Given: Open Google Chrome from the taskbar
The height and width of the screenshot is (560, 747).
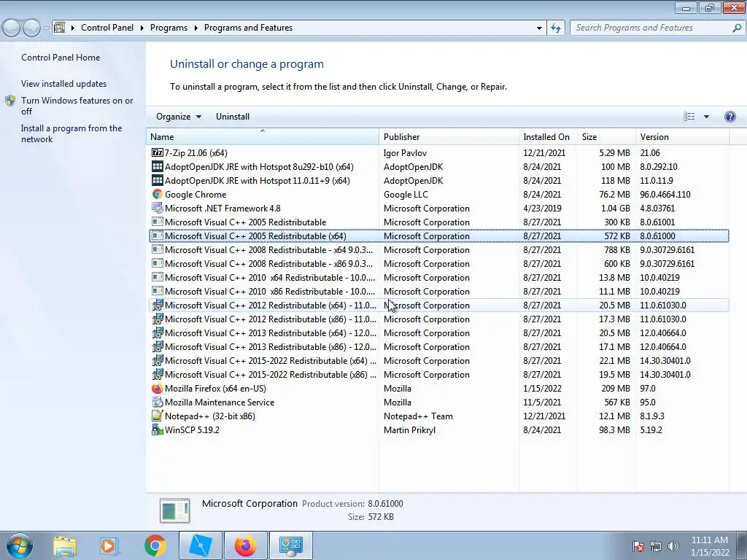Looking at the screenshot, I should click(x=155, y=545).
